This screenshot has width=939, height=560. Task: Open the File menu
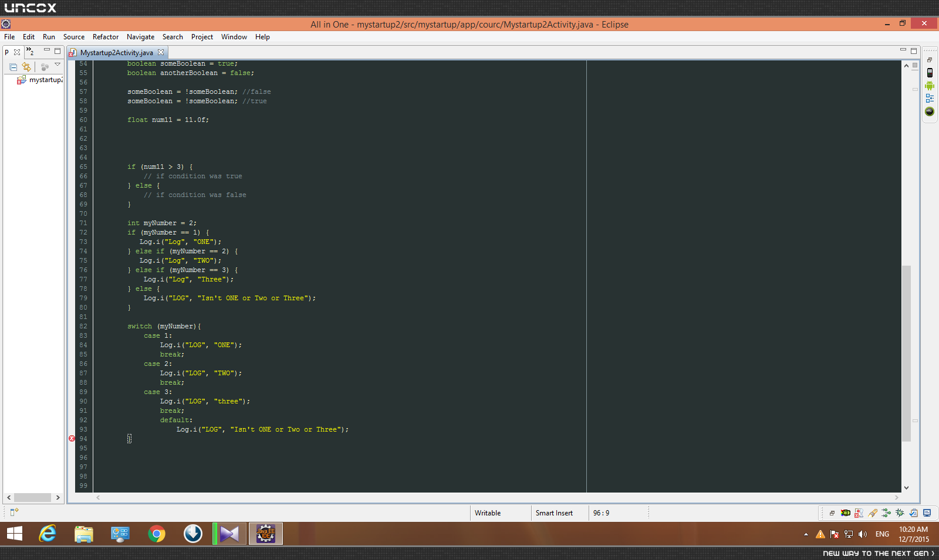pyautogui.click(x=9, y=37)
